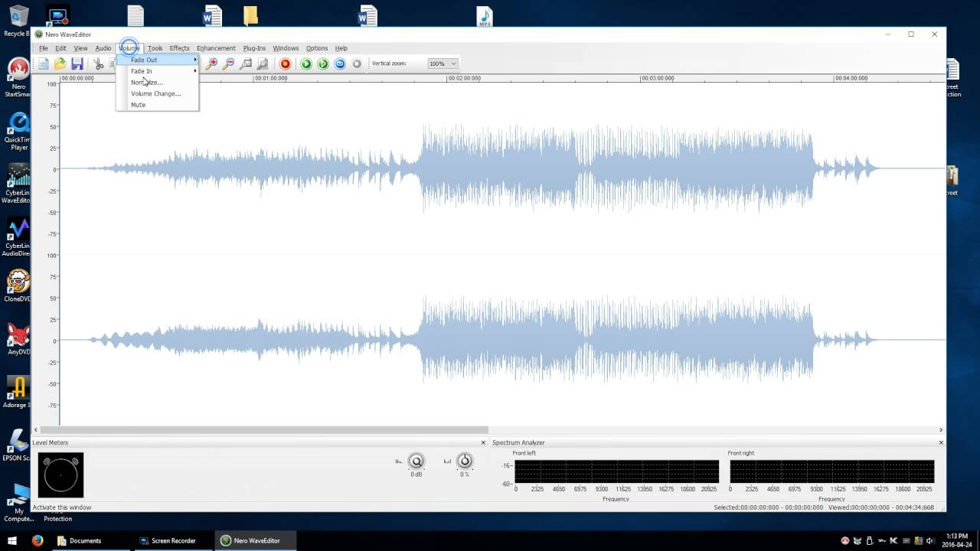
Task: Open the Recycle Bin desktop icon
Action: point(18,21)
